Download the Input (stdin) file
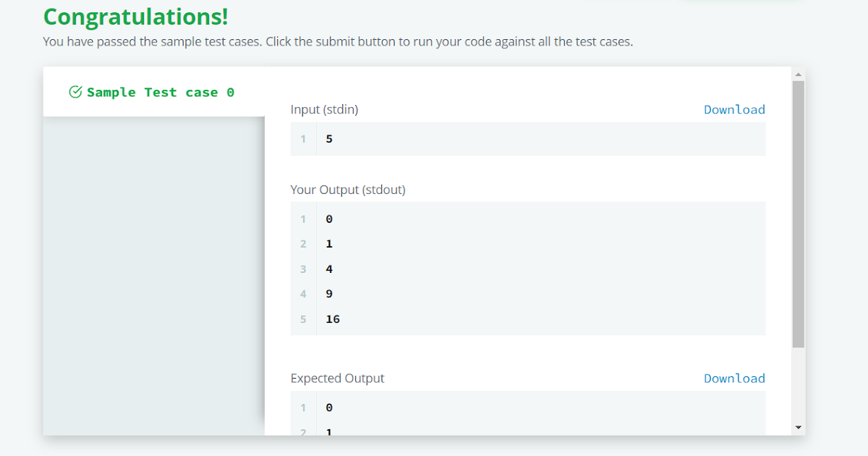This screenshot has height=456, width=868. 734,109
